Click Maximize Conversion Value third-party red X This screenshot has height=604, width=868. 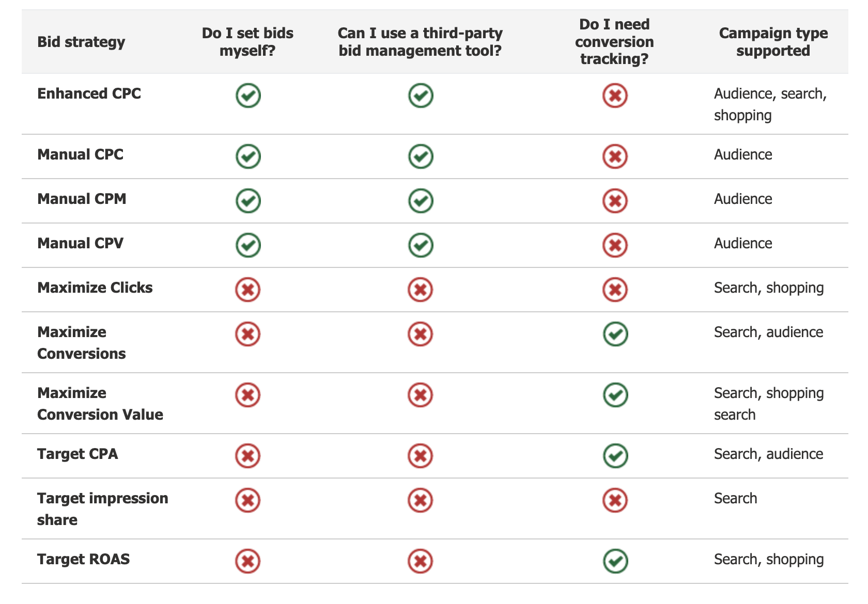coord(421,395)
